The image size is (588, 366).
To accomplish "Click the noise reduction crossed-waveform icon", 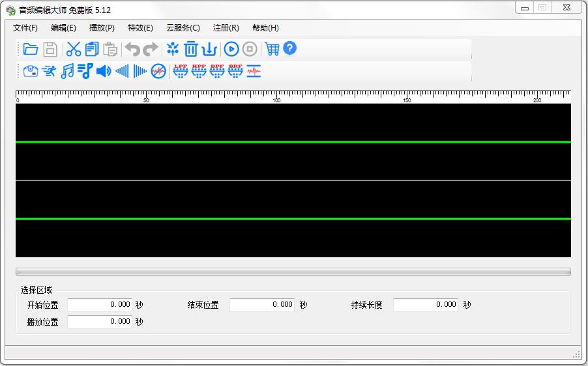I will [x=158, y=71].
